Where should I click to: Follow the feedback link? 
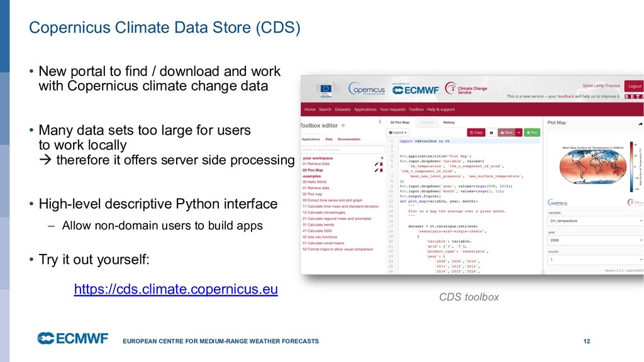coord(565,96)
